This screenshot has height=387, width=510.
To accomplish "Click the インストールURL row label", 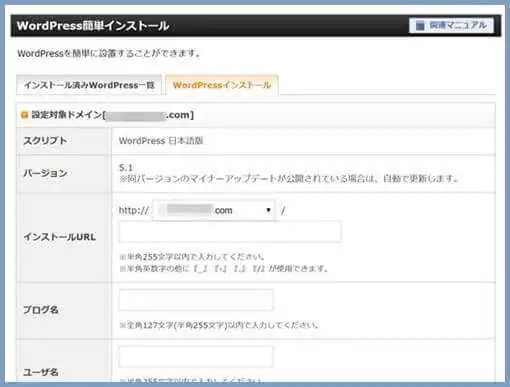I will pyautogui.click(x=60, y=237).
